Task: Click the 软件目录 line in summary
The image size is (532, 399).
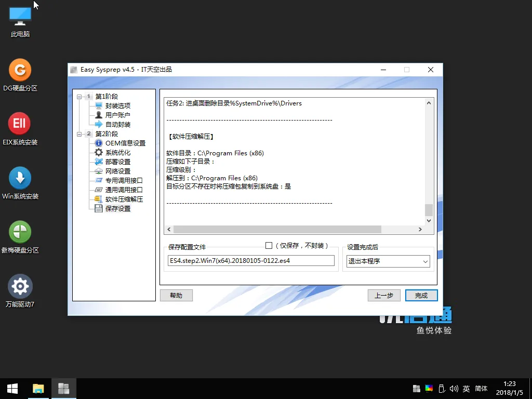Action: (x=215, y=153)
